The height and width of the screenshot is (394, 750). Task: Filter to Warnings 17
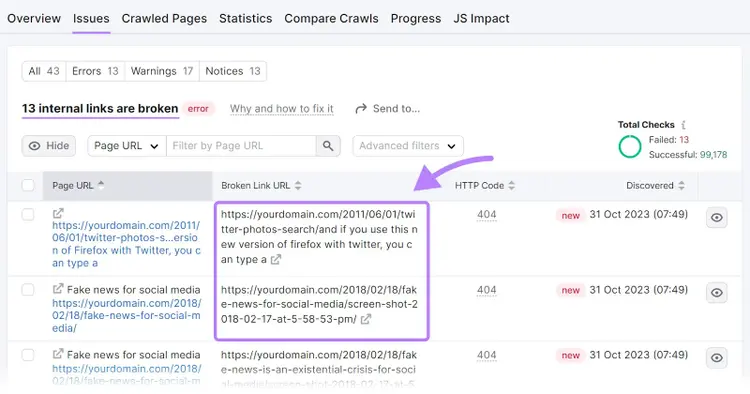click(162, 71)
